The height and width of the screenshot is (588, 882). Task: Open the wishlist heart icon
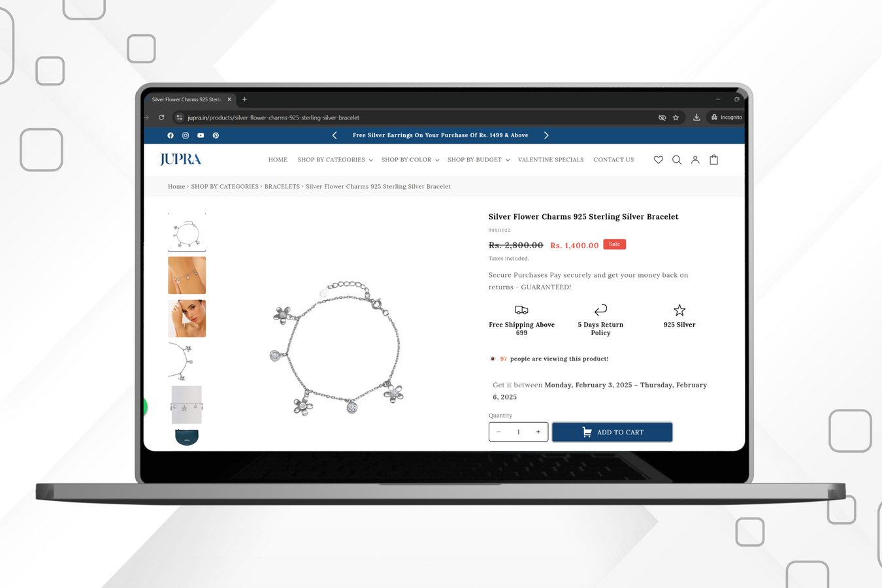658,160
